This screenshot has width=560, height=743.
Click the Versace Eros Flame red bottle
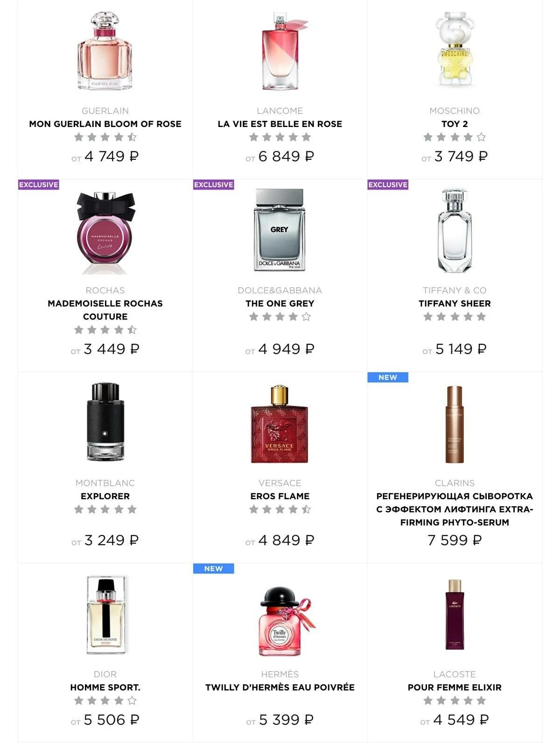tap(280, 424)
